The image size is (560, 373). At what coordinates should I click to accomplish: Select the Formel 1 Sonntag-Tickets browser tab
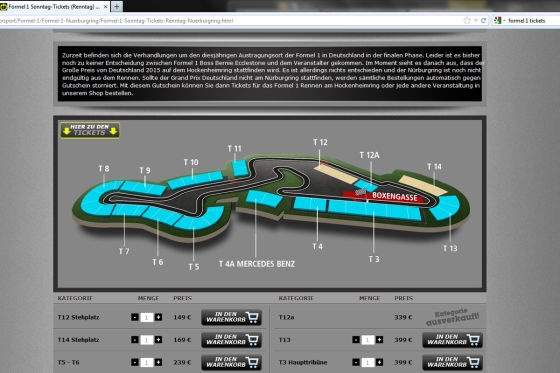click(x=54, y=6)
